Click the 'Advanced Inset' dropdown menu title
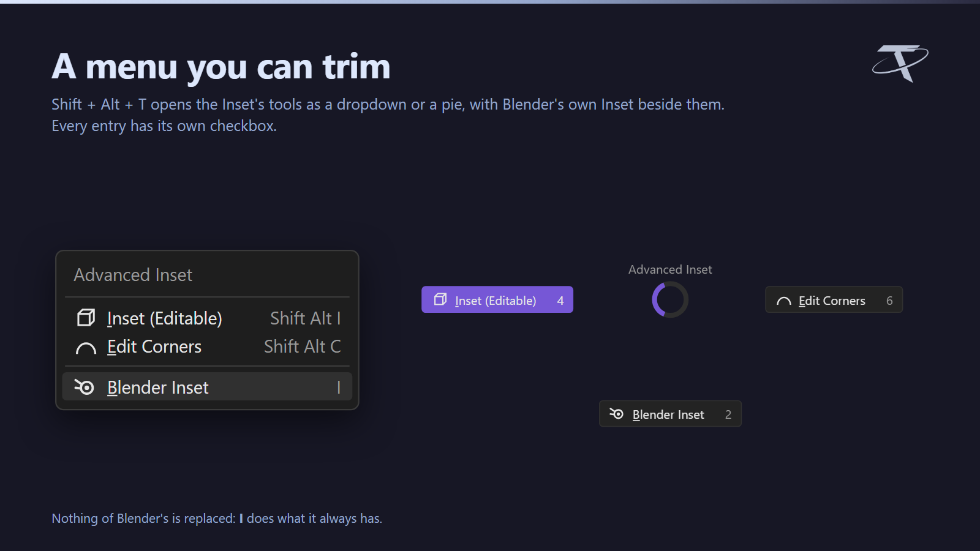The height and width of the screenshot is (551, 980). click(x=133, y=275)
